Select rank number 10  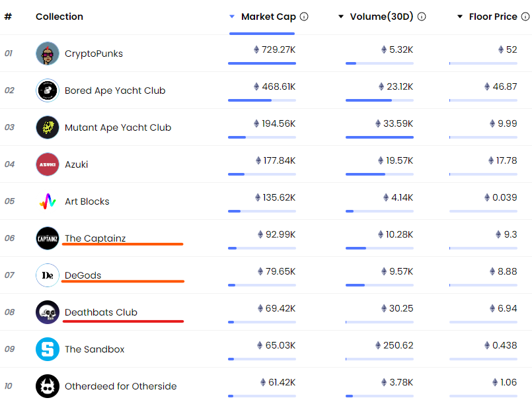click(x=9, y=386)
